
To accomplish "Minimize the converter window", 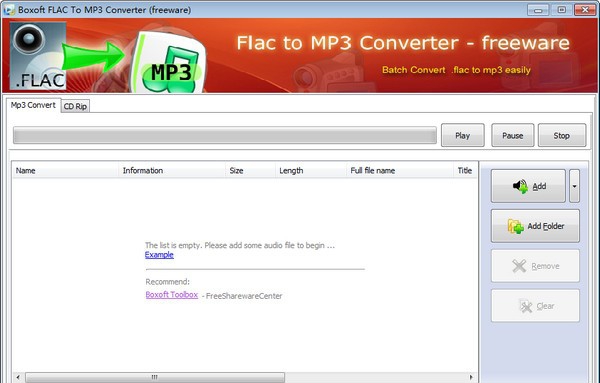I will [x=538, y=10].
